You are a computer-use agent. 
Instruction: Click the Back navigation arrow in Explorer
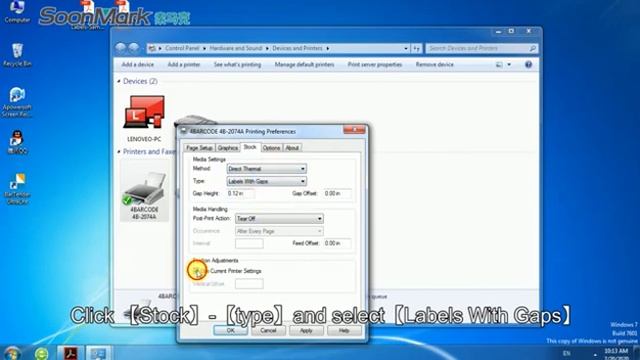pos(120,48)
